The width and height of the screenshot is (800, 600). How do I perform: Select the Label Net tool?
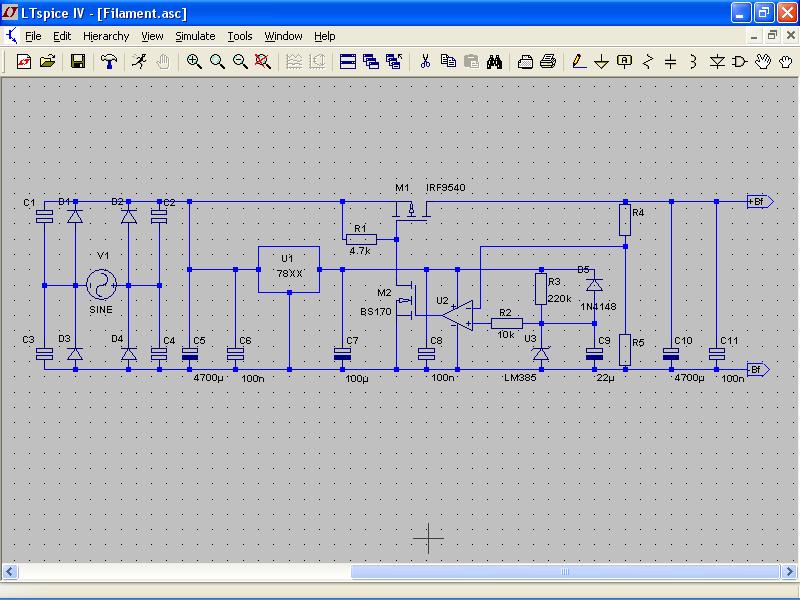[624, 62]
